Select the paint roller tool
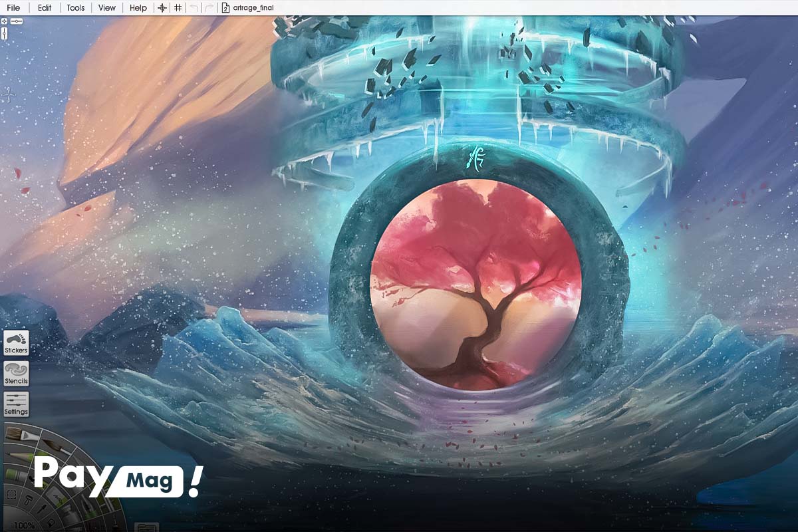The image size is (798, 532). (x=29, y=500)
